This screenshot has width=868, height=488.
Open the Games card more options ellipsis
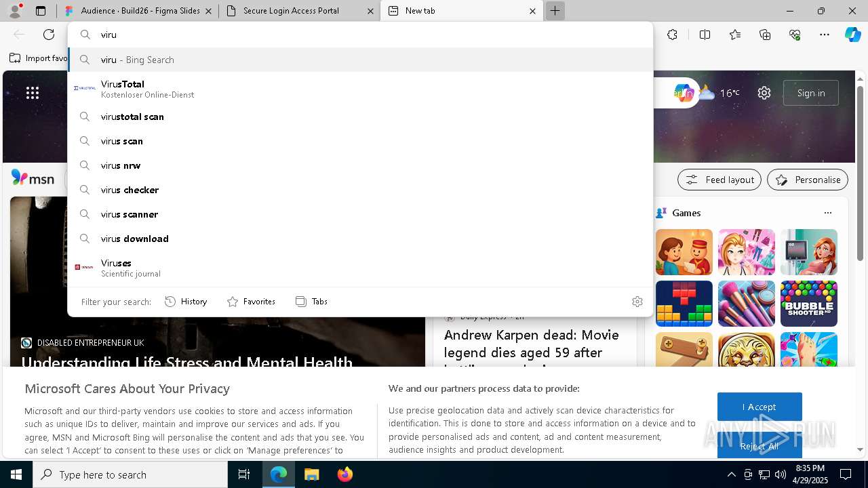(828, 213)
